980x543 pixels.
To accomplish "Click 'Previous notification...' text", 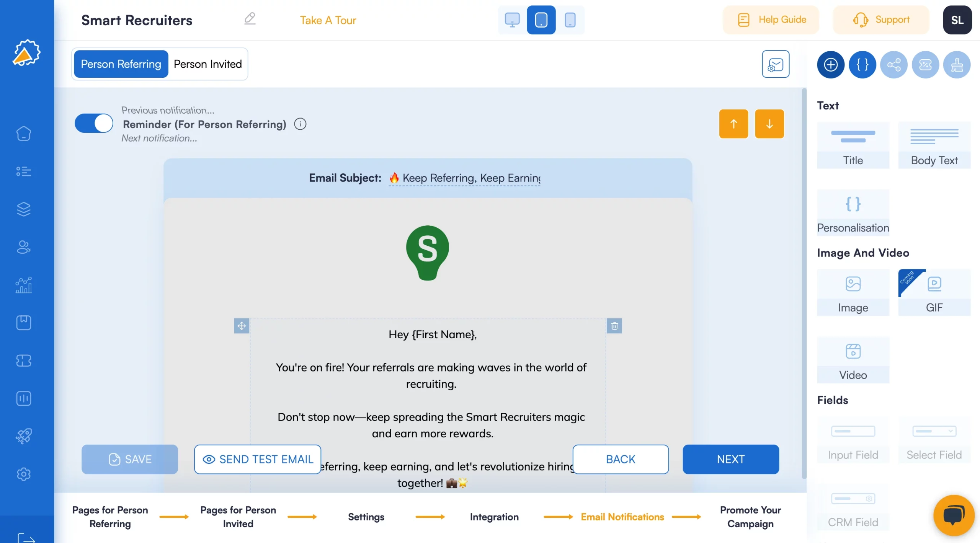I will pos(168,110).
